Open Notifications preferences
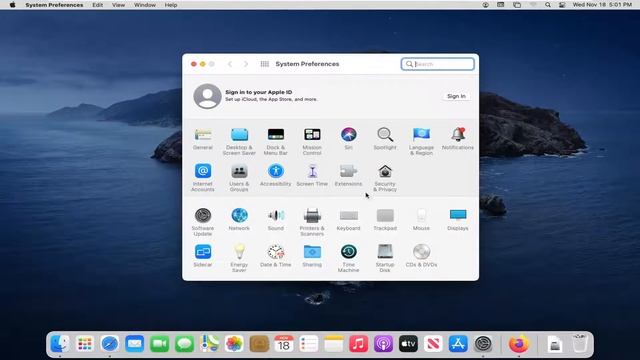640x360 pixels. 458,139
